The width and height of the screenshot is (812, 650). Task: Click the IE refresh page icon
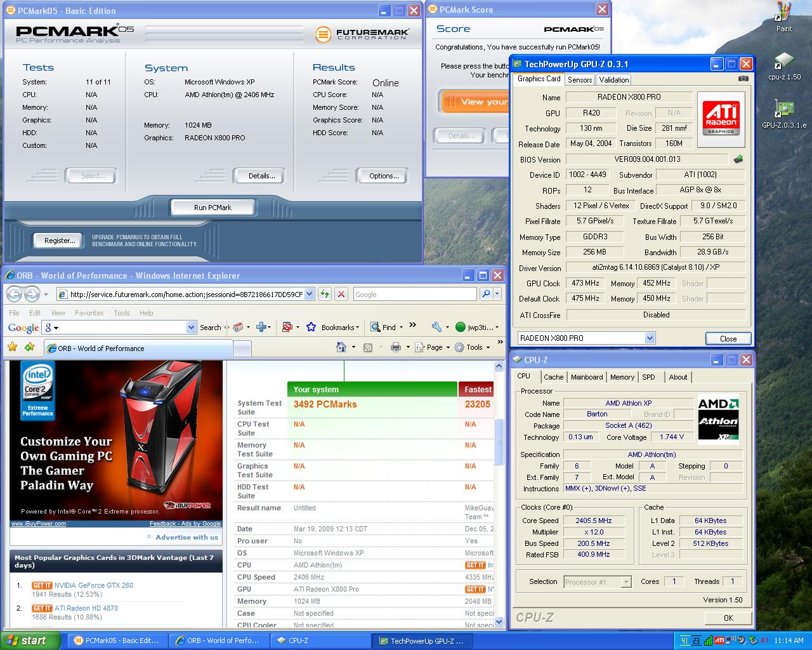[x=325, y=294]
